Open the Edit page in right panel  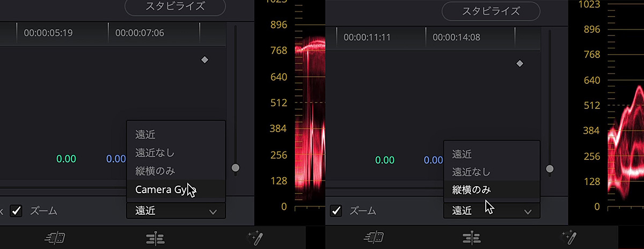[471, 237]
